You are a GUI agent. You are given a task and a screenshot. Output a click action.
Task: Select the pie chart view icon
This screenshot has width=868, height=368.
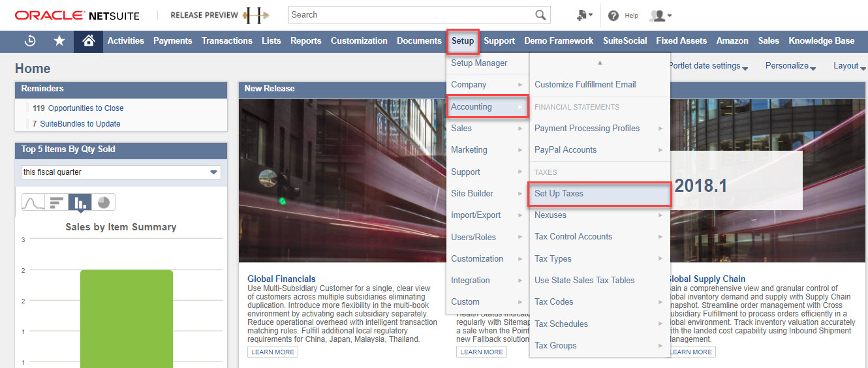point(103,202)
